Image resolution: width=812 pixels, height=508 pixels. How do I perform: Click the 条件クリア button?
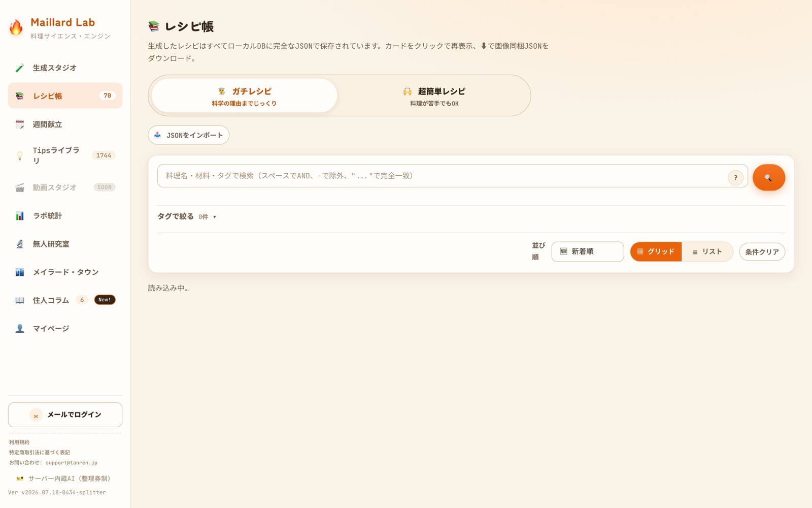(x=762, y=252)
